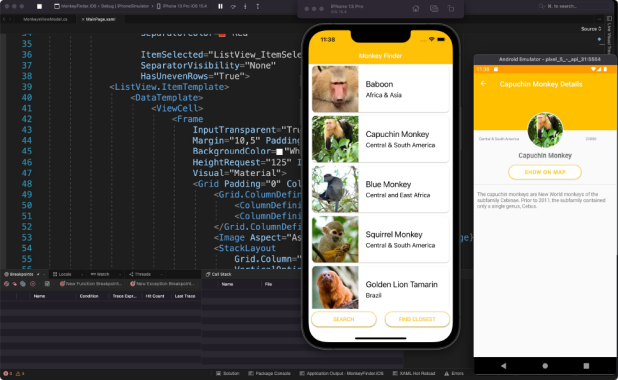The width and height of the screenshot is (618, 380).
Task: Step over the current line
Action: click(233, 6)
